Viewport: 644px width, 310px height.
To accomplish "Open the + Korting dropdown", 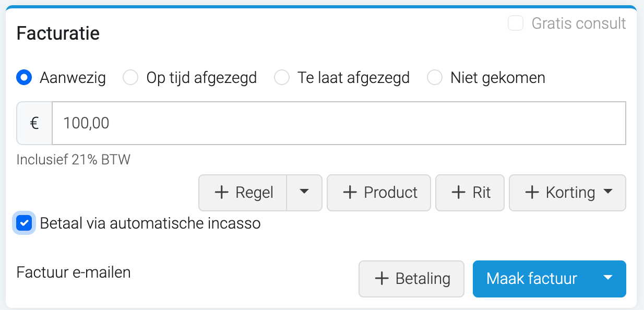I will (x=567, y=193).
